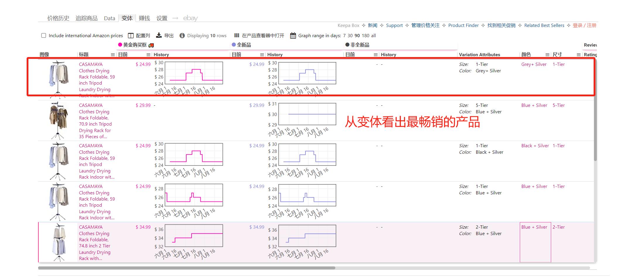Click the vertical scrollbar thumb
The height and width of the screenshot is (279, 644).
tap(595, 110)
